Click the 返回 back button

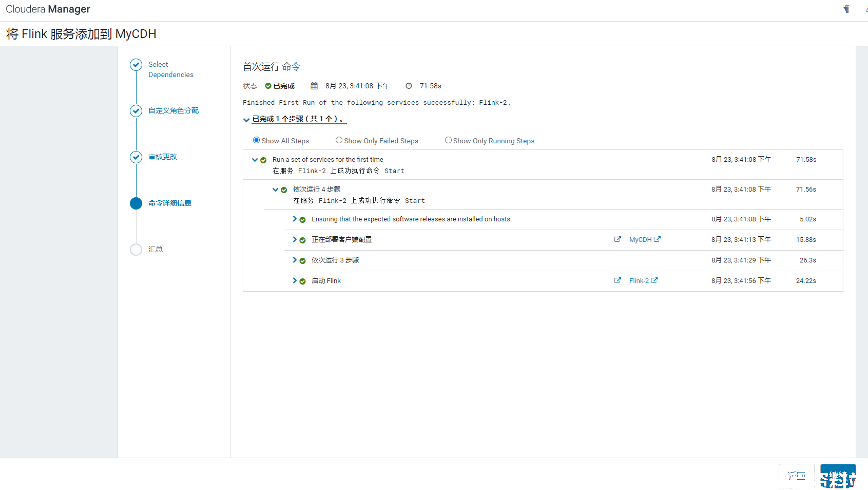click(797, 476)
